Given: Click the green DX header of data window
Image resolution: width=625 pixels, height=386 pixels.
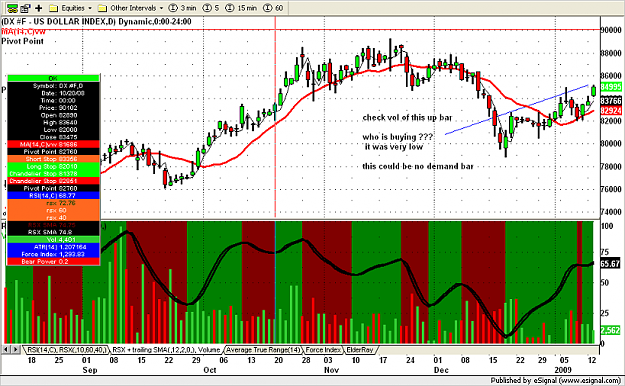Looking at the screenshot, I should [x=53, y=78].
